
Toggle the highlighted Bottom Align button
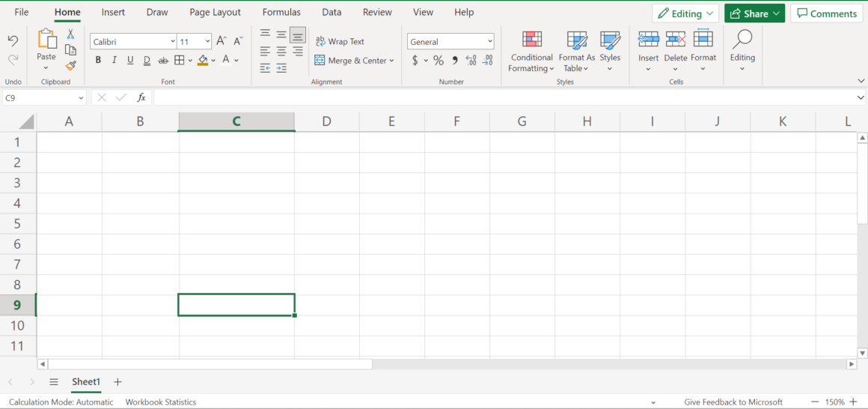click(x=298, y=35)
